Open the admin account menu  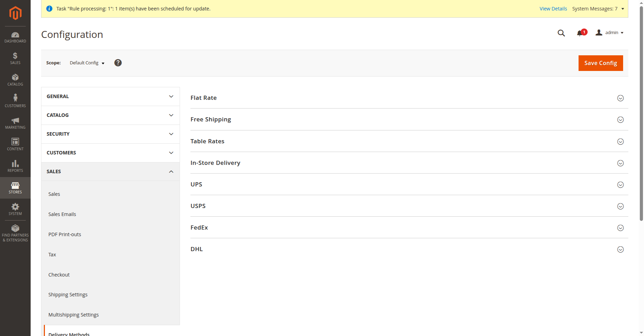point(610,33)
